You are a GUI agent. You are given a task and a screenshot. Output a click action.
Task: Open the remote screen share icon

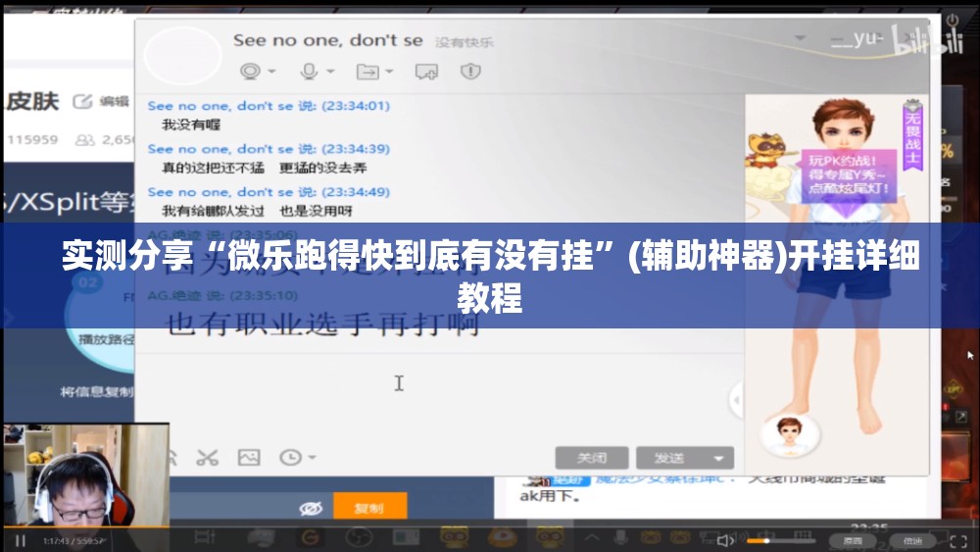click(x=427, y=72)
